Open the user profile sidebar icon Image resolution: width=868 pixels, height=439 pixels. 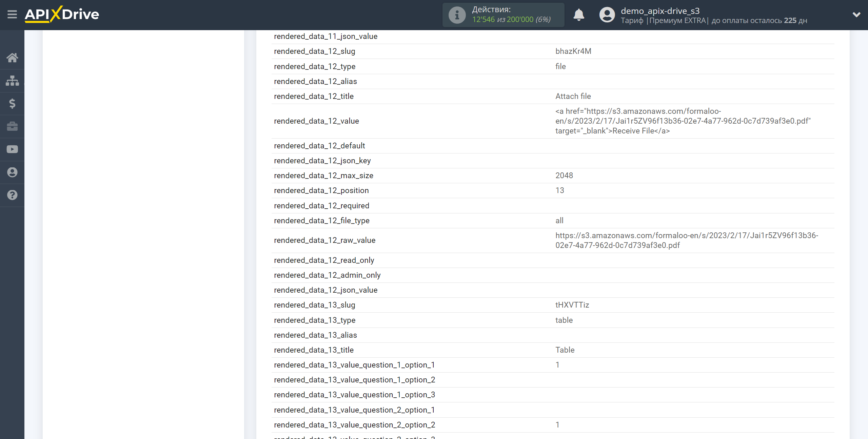[x=12, y=172]
